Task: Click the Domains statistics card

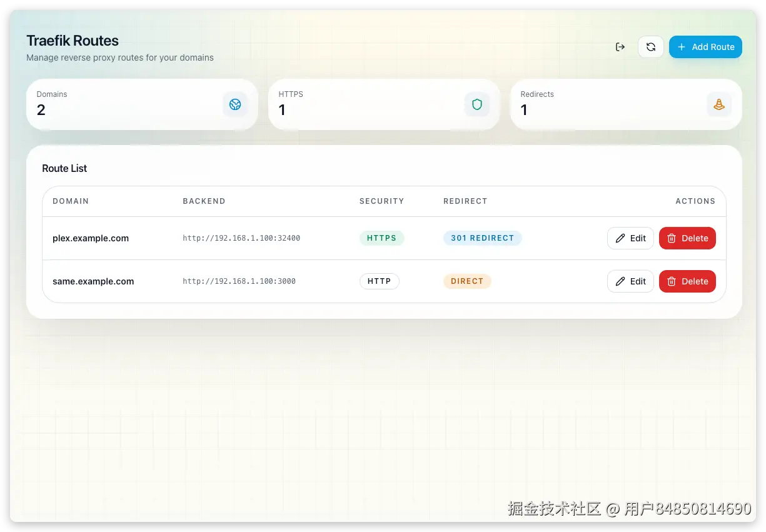Action: (142, 104)
